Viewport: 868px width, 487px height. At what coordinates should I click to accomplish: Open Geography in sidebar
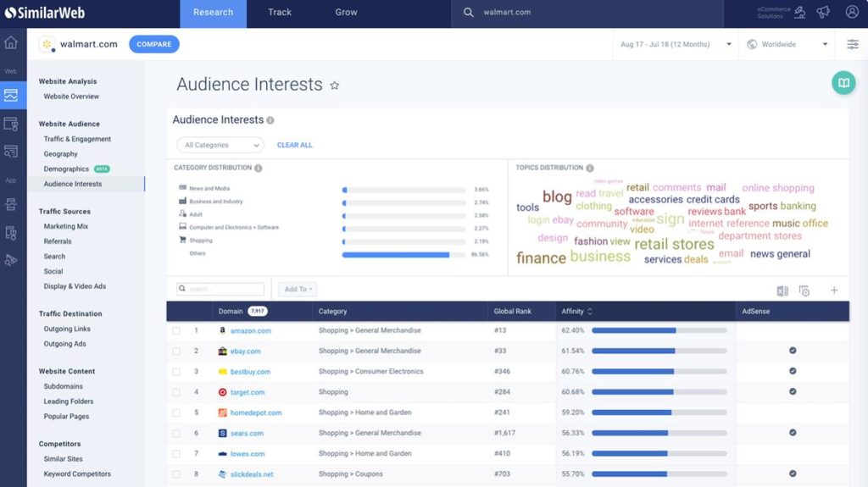tap(61, 154)
